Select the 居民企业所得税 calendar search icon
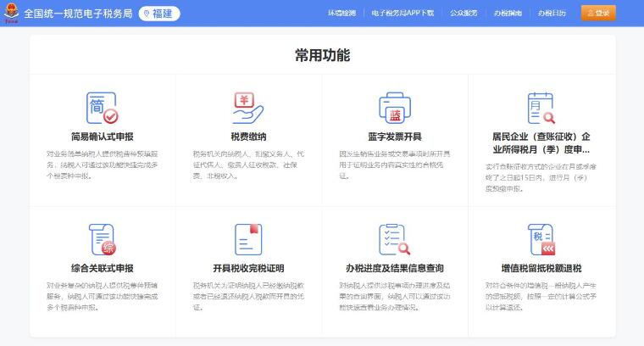644x346 pixels. [541, 109]
